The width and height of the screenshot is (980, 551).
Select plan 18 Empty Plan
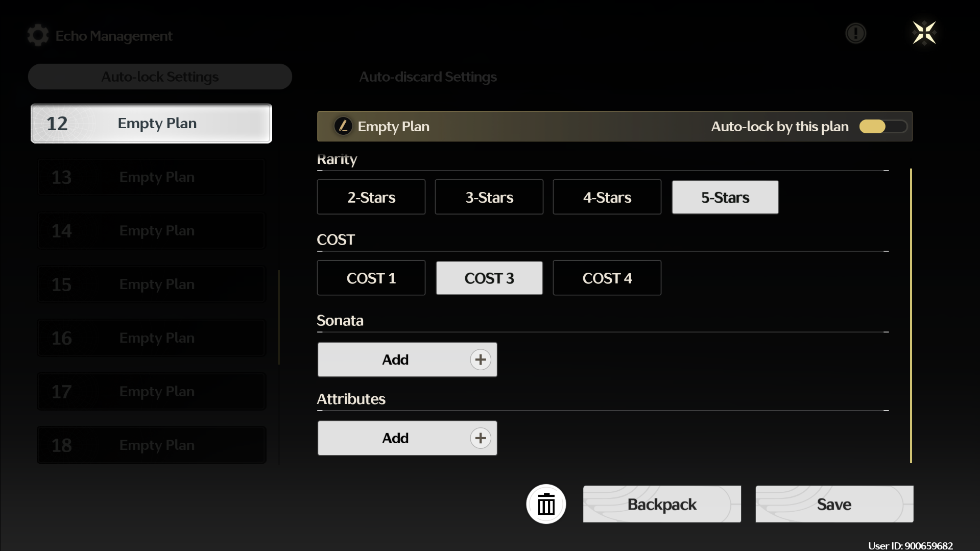pos(151,445)
